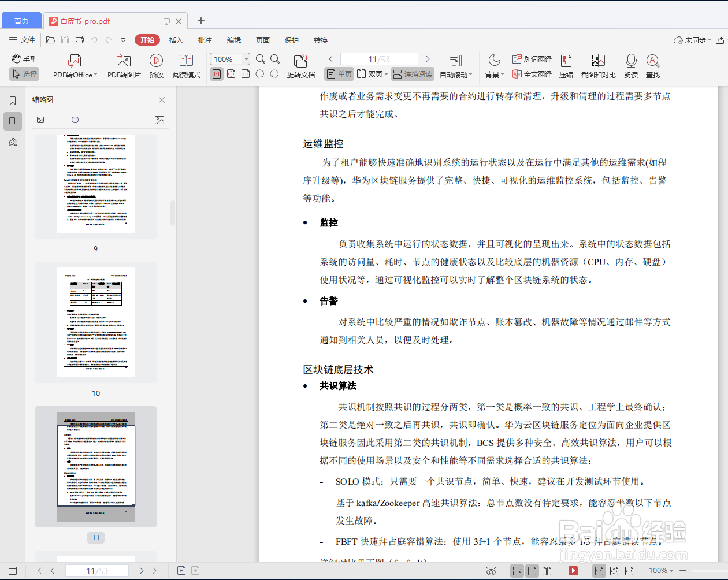Switch to the 编辑 ribbon tab
728x580 pixels.
click(234, 40)
